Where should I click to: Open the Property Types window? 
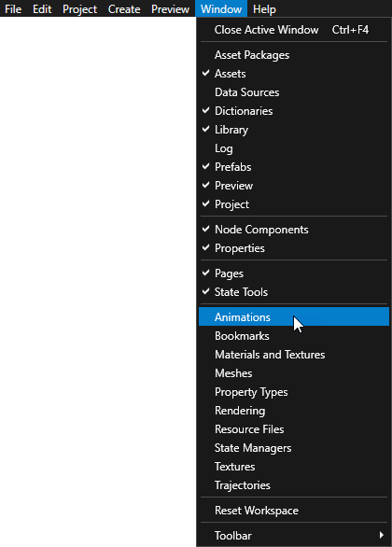point(294,392)
